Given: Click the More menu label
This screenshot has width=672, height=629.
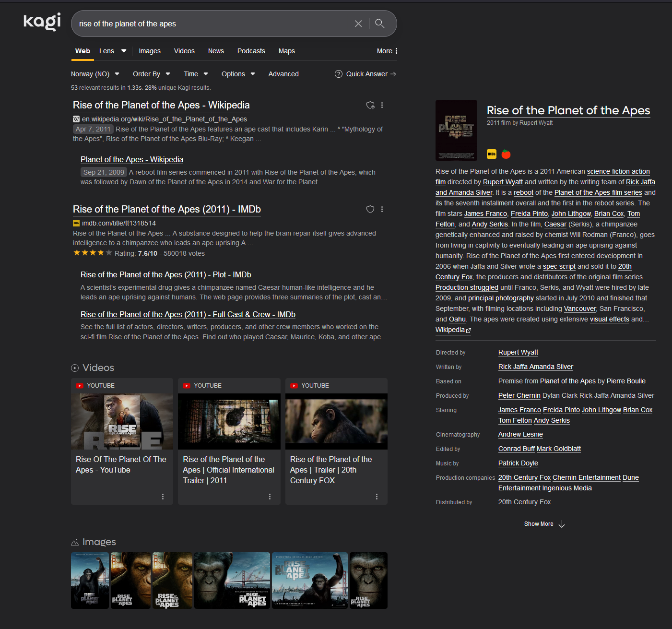Looking at the screenshot, I should 385,51.
